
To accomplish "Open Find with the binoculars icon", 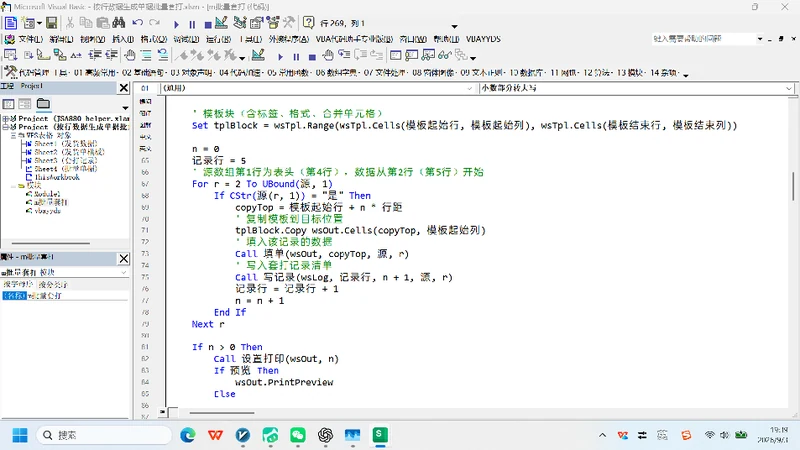I will [x=119, y=23].
